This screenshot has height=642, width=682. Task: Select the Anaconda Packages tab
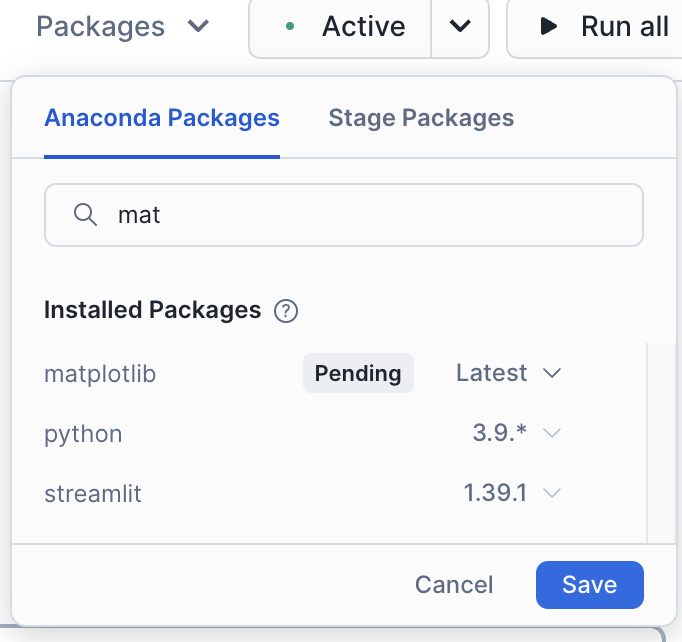[162, 118]
